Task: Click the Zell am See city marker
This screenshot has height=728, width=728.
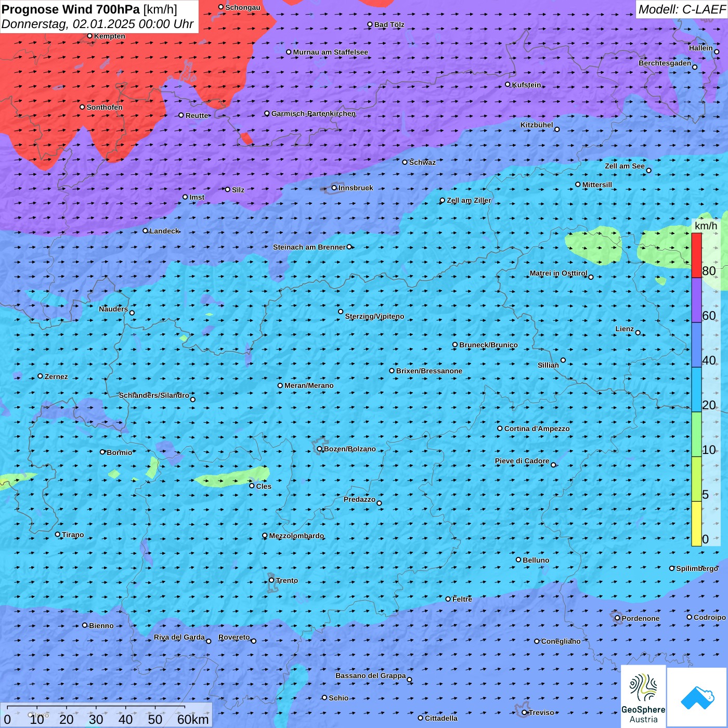Action: [x=648, y=171]
